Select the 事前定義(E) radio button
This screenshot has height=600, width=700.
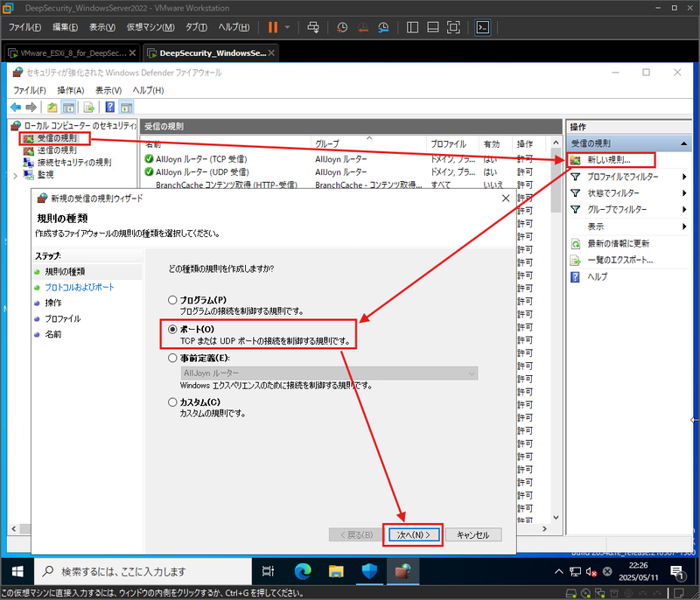(x=172, y=358)
